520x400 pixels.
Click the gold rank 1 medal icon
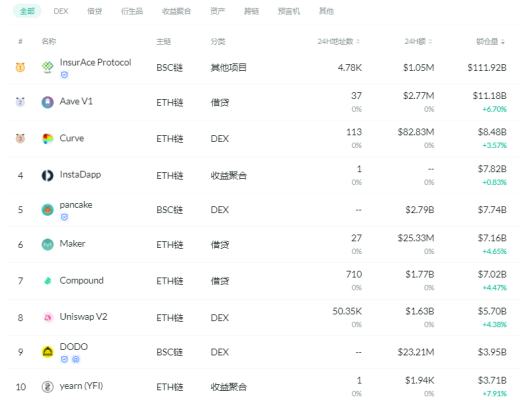(x=20, y=67)
